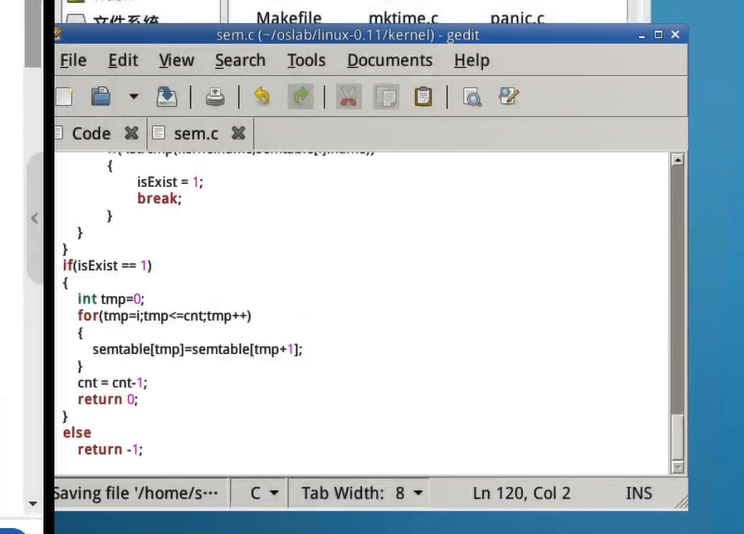Open the Tools menu

306,60
